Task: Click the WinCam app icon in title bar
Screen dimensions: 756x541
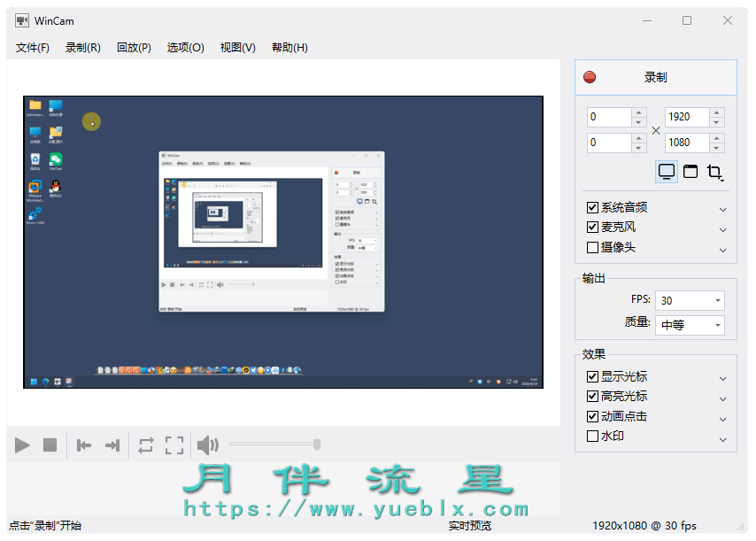Action: [x=22, y=20]
